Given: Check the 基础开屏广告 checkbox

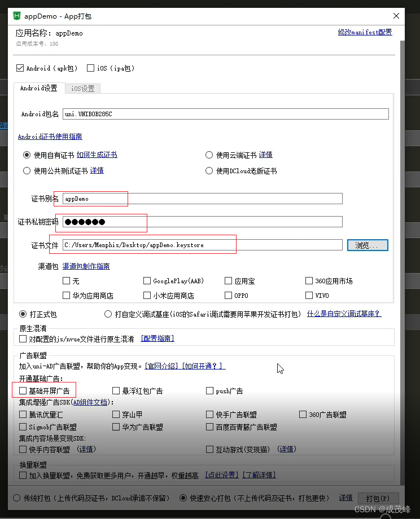Looking at the screenshot, I should pyautogui.click(x=23, y=391).
